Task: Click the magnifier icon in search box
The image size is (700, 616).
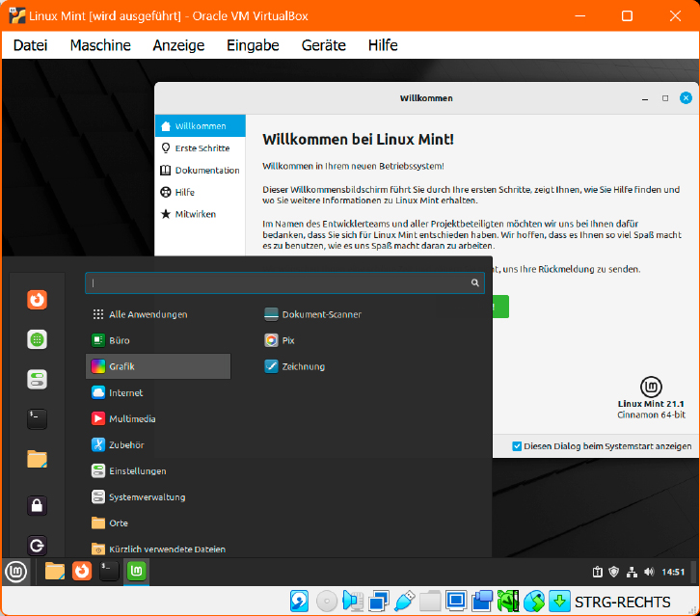Action: tap(474, 282)
